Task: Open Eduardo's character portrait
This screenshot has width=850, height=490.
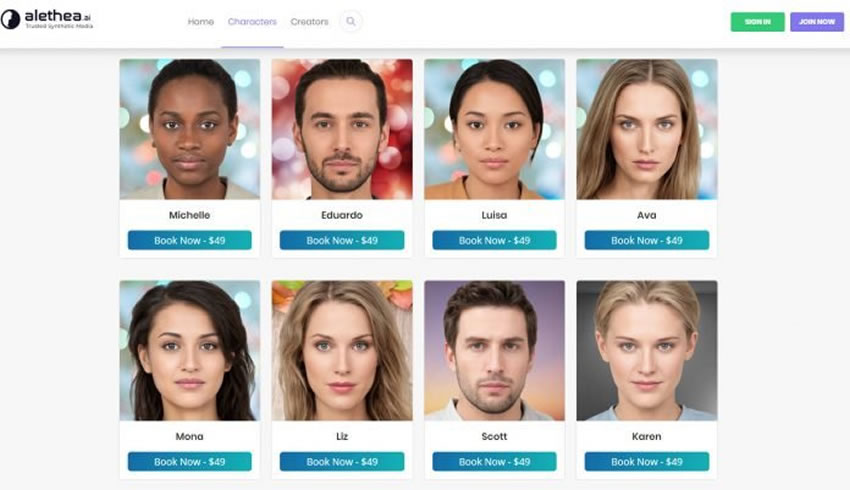Action: point(342,129)
